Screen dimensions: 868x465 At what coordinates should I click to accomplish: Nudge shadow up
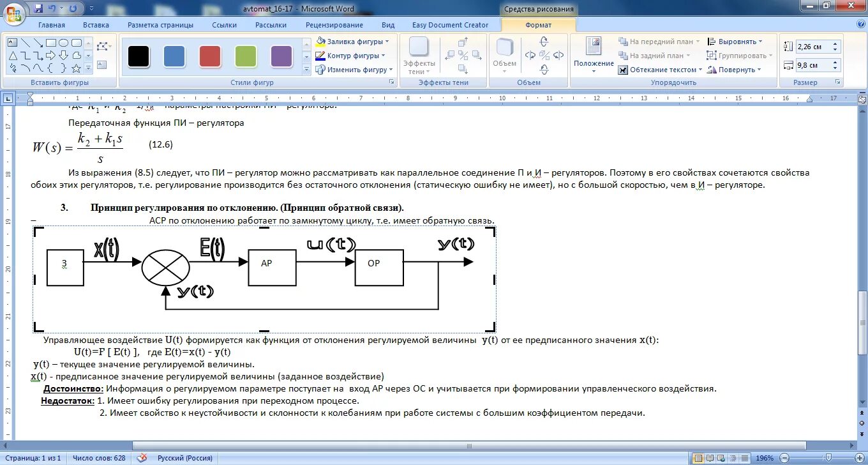464,43
